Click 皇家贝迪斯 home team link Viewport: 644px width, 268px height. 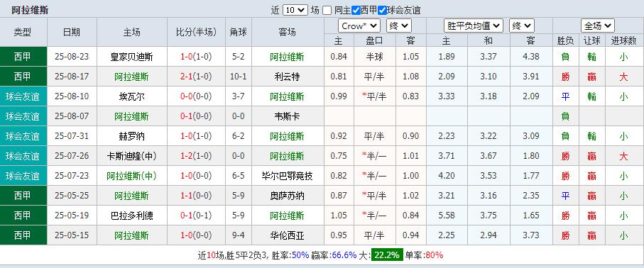point(131,57)
